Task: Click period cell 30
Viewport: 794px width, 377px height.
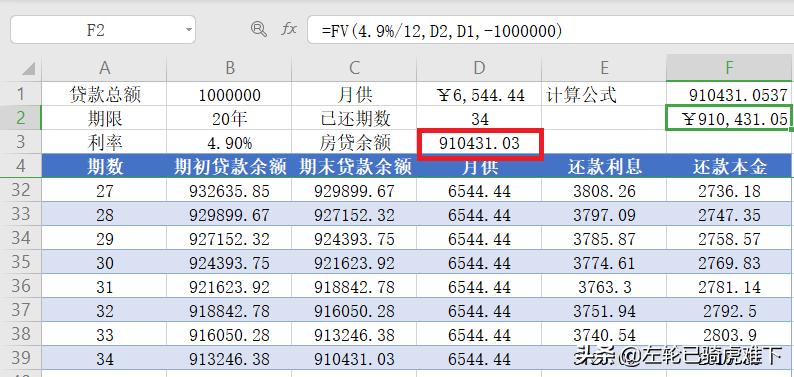Action: click(104, 263)
